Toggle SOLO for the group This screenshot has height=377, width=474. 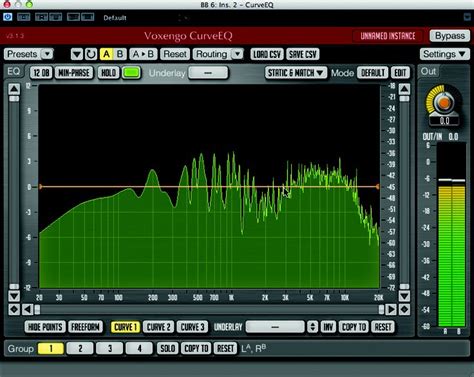(167, 349)
